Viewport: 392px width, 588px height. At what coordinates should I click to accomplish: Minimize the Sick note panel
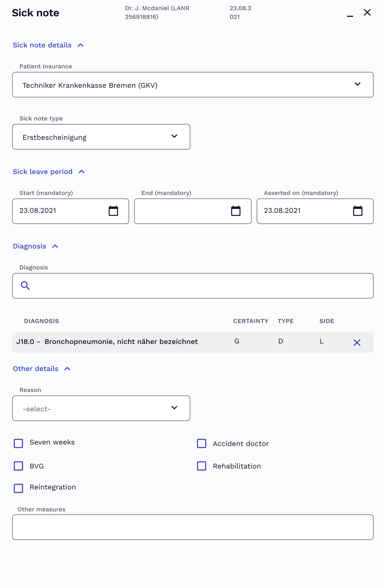coord(350,16)
